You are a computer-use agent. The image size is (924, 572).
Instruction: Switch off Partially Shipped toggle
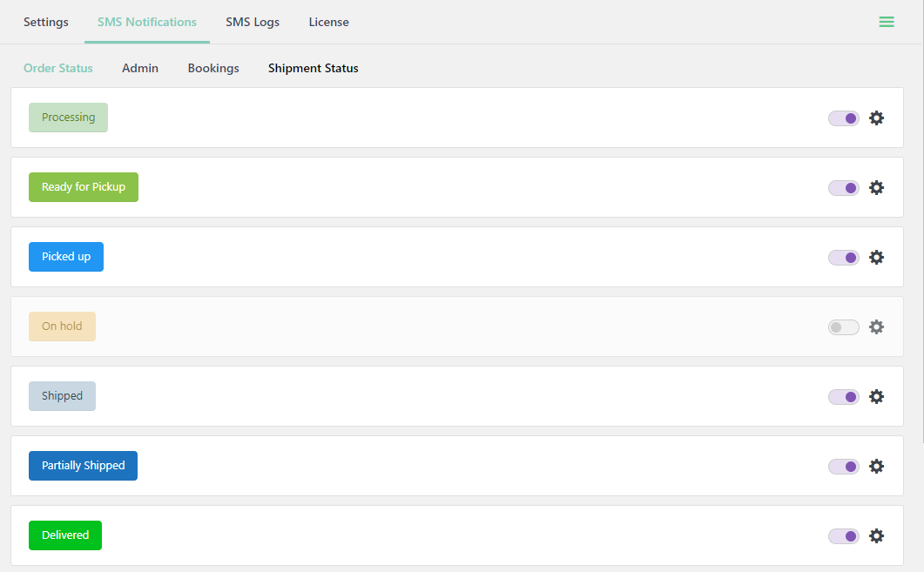click(x=843, y=467)
